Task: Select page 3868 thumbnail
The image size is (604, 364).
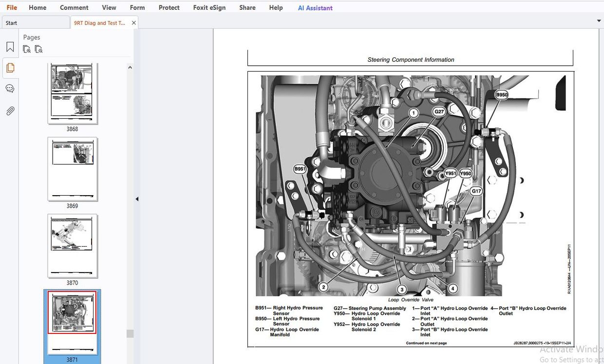Action: tap(73, 93)
